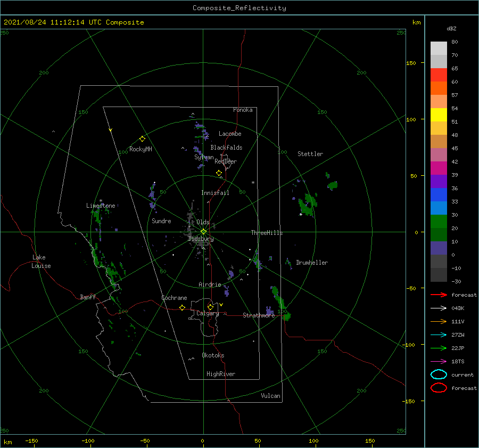Screen dimensions: 479x448
Task: Click the dBZ legend heading
Action: [451, 28]
